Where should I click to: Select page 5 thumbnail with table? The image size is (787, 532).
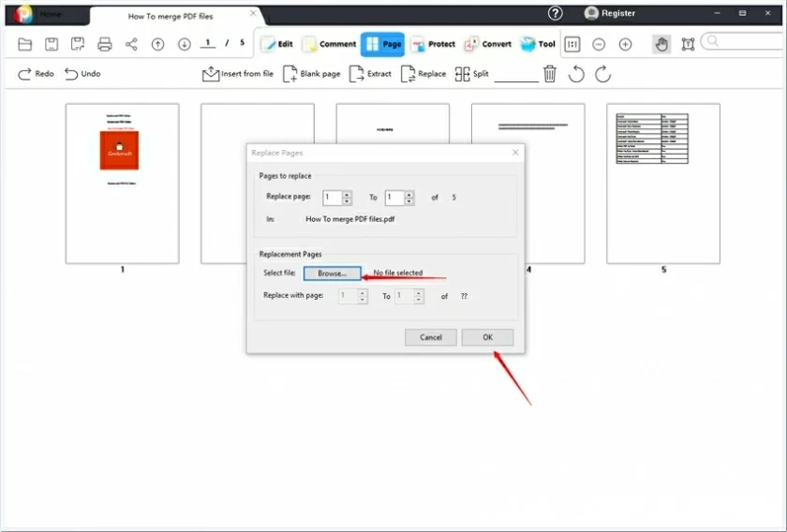(663, 184)
